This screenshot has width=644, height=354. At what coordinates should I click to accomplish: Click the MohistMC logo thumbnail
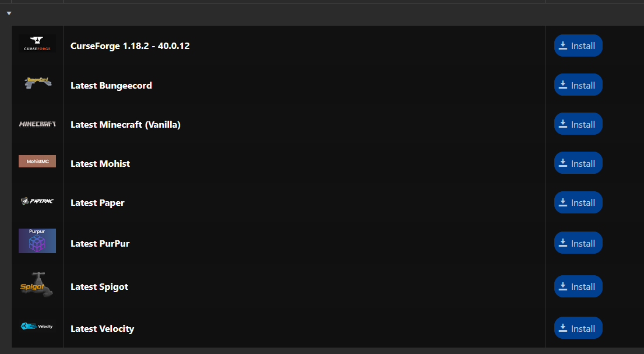[x=37, y=161]
